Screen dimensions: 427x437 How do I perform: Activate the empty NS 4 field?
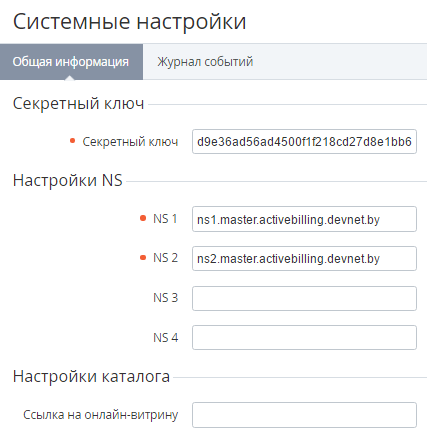pyautogui.click(x=304, y=338)
